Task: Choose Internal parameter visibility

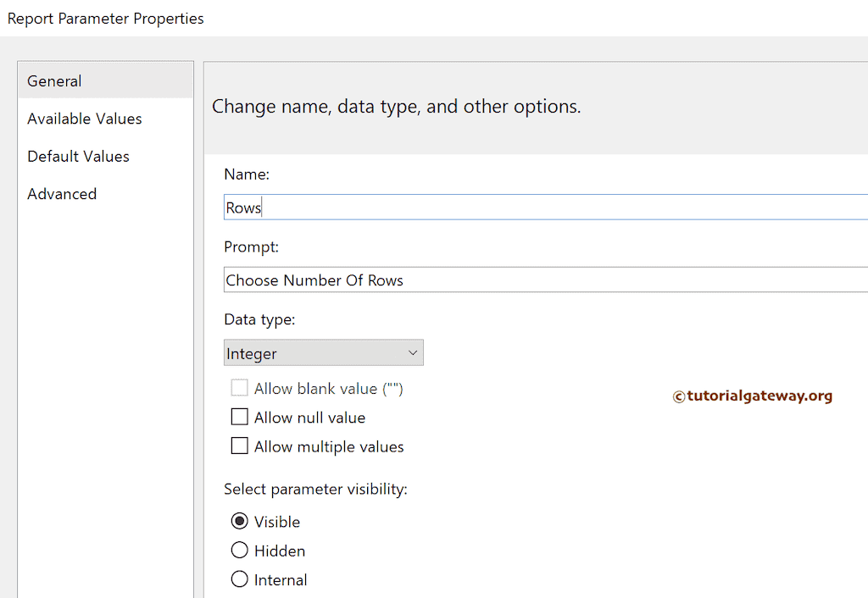Action: (239, 579)
